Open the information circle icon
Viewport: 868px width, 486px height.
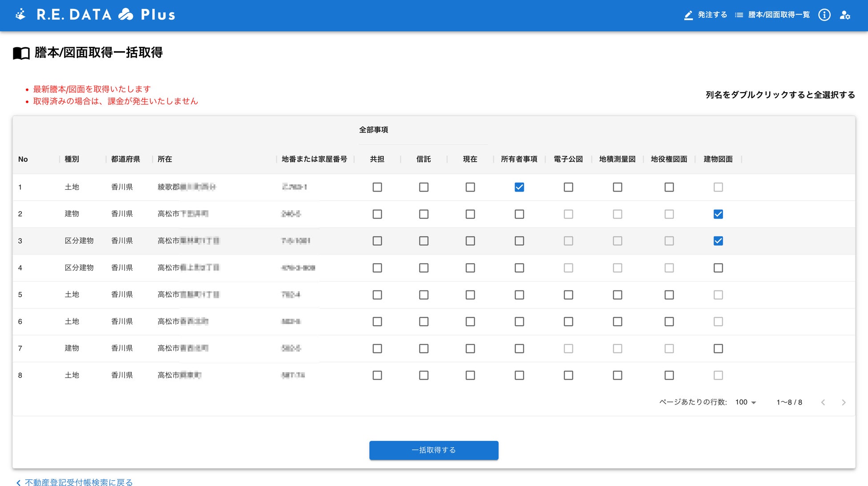pos(824,15)
